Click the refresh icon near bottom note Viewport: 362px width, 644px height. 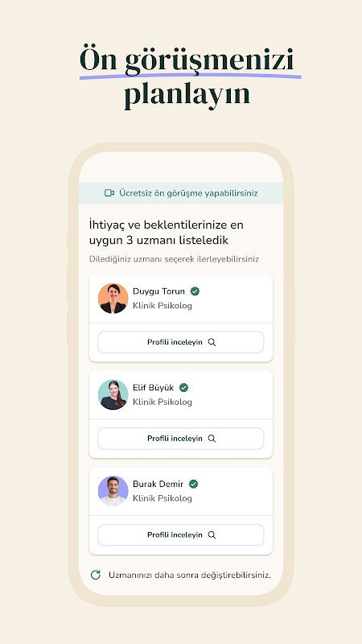[96, 575]
